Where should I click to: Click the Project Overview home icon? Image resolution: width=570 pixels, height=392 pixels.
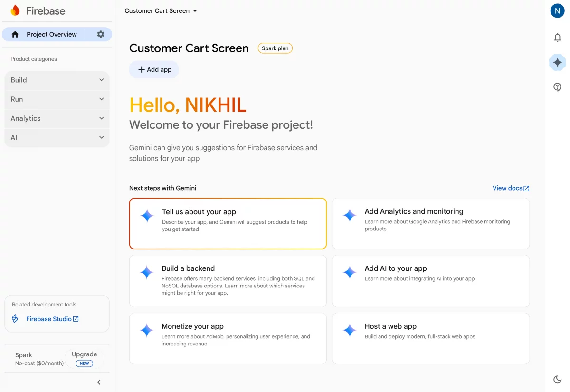(15, 34)
